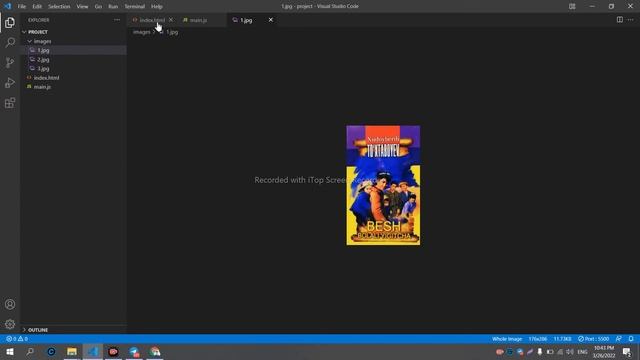
Task: Click the taskbar clock and date
Action: [604, 352]
